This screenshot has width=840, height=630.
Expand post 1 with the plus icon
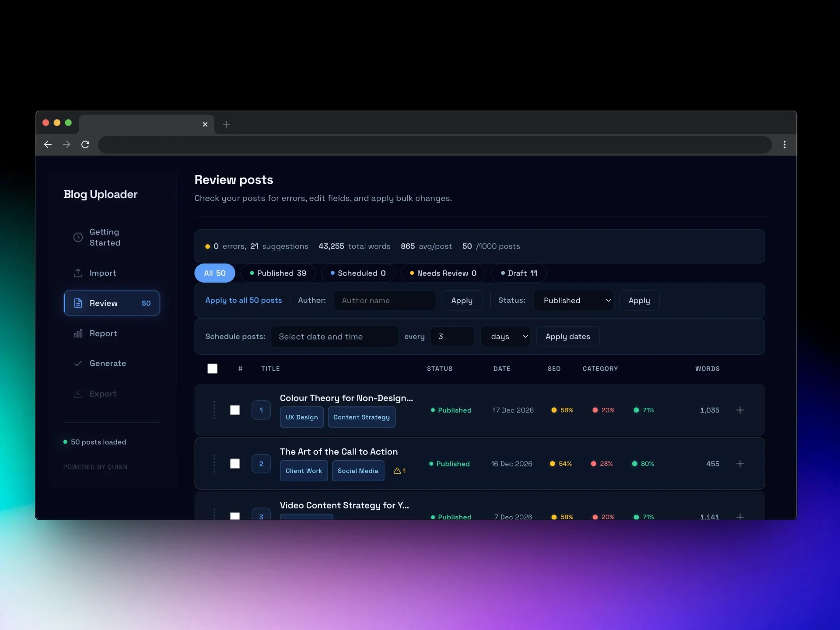pyautogui.click(x=740, y=410)
